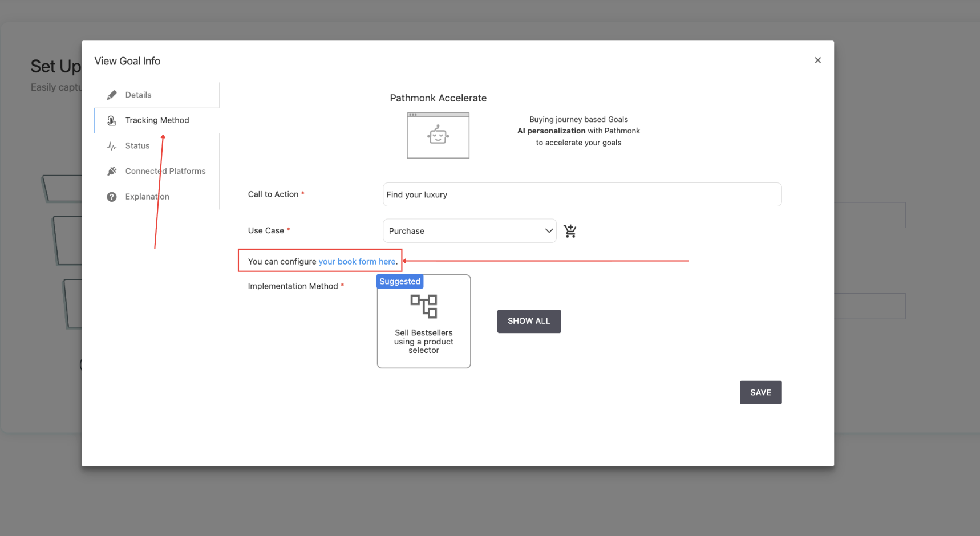
Task: Select the Tracking Method tab
Action: pos(157,120)
